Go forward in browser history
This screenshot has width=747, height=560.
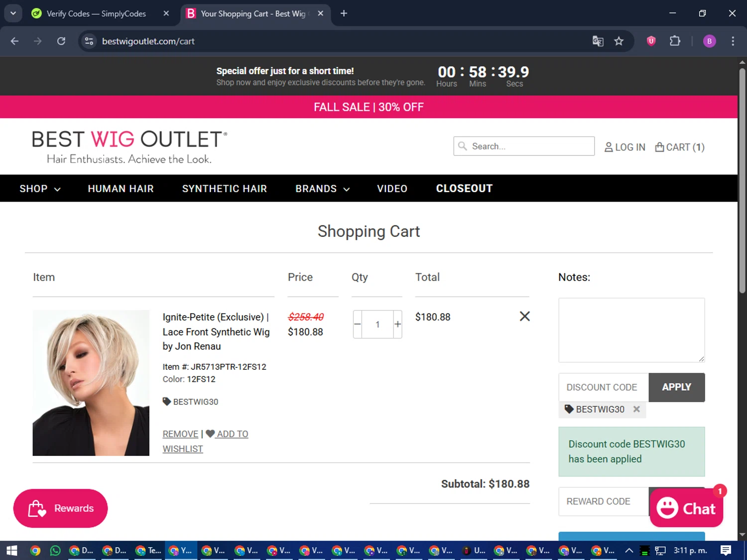click(38, 41)
